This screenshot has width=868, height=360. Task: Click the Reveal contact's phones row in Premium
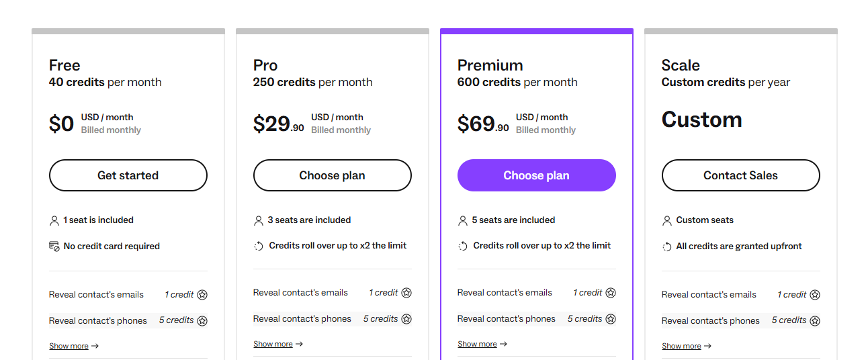pyautogui.click(x=507, y=319)
